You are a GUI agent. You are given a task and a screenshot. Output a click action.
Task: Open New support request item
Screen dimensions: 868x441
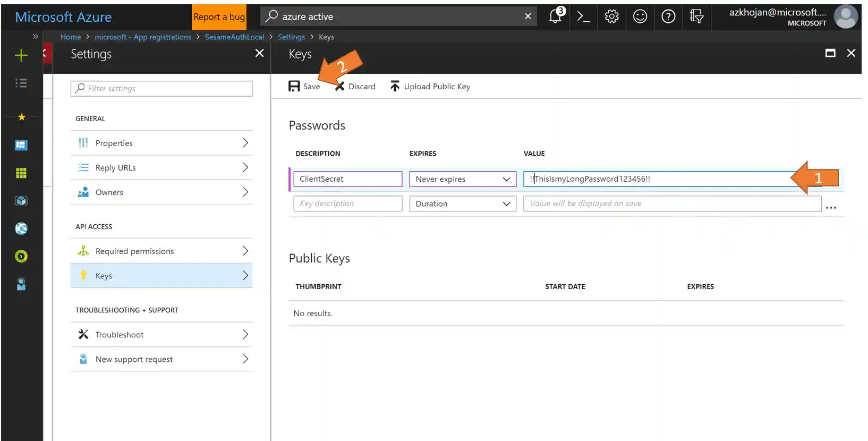pyautogui.click(x=161, y=359)
